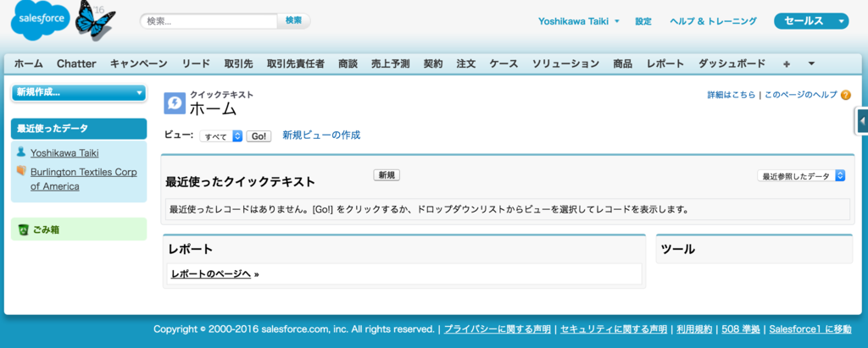
Task: Click the ツール panel heading
Action: 678,250
